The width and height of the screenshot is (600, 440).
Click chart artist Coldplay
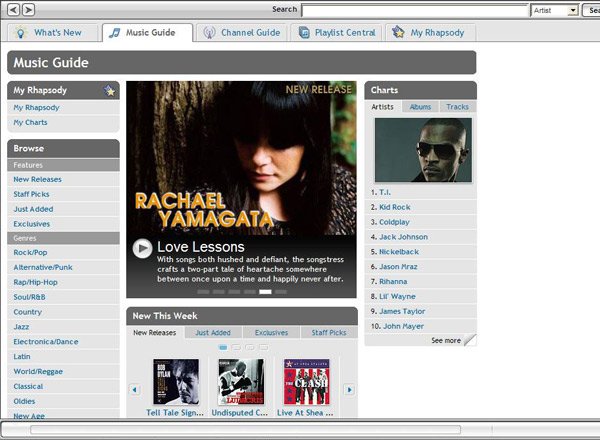point(394,222)
